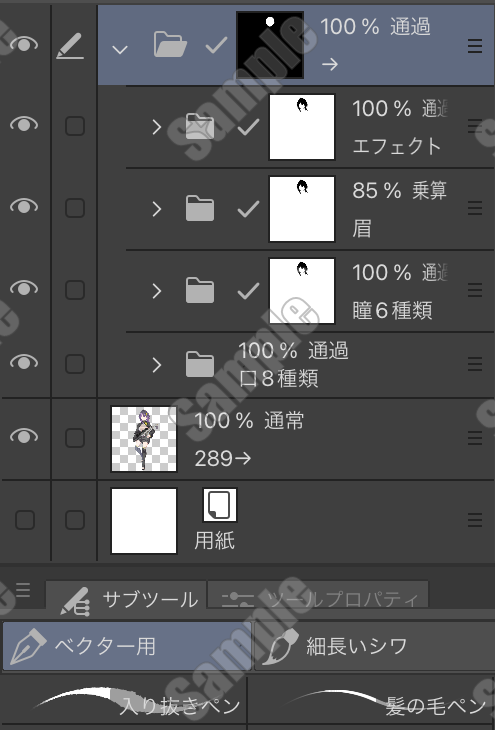The image size is (495, 730).
Task: Expand the 口８種類 folder
Action: (x=157, y=365)
